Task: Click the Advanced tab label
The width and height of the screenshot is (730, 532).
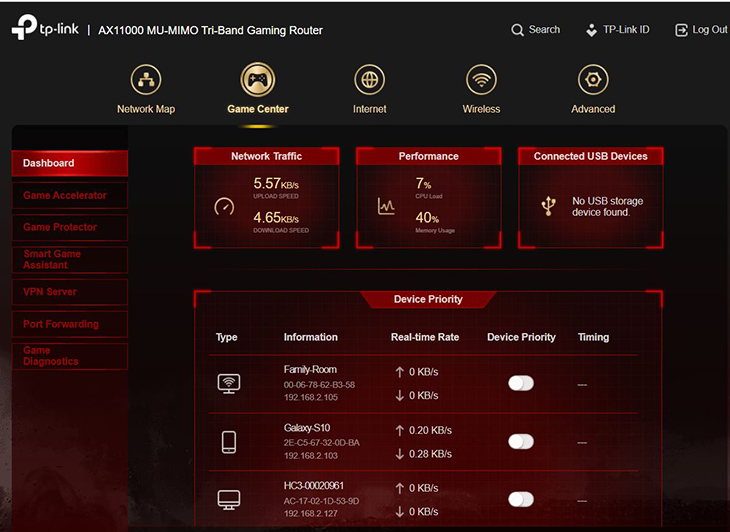Action: pos(593,109)
